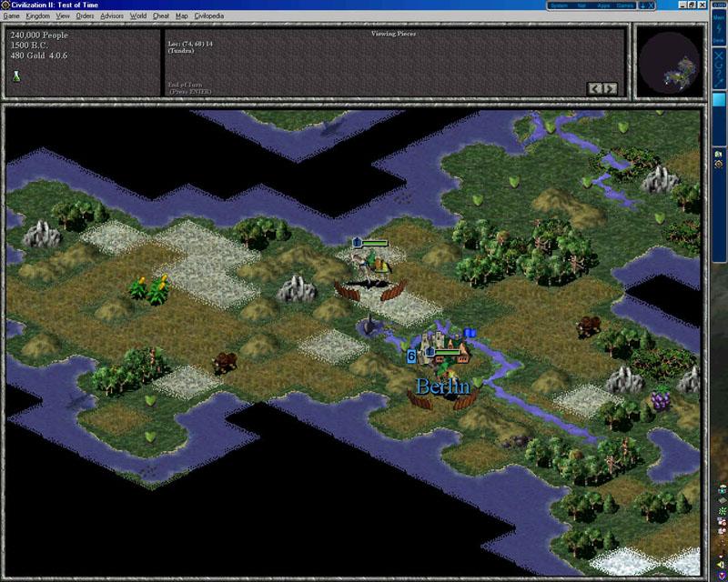Click the 1500 B.C. date text
The height and width of the screenshot is (582, 728).
29,45
